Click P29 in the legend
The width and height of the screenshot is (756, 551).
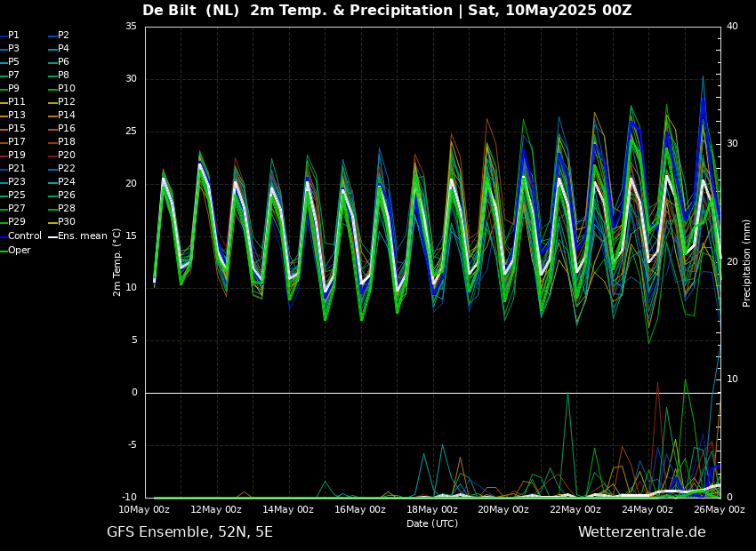[x=12, y=221]
